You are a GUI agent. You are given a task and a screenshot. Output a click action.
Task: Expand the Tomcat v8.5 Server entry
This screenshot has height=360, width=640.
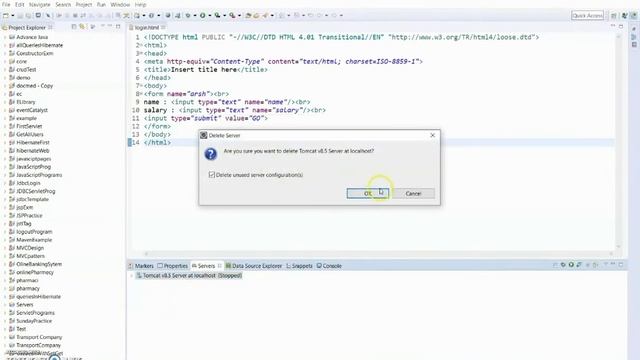[x=131, y=276]
